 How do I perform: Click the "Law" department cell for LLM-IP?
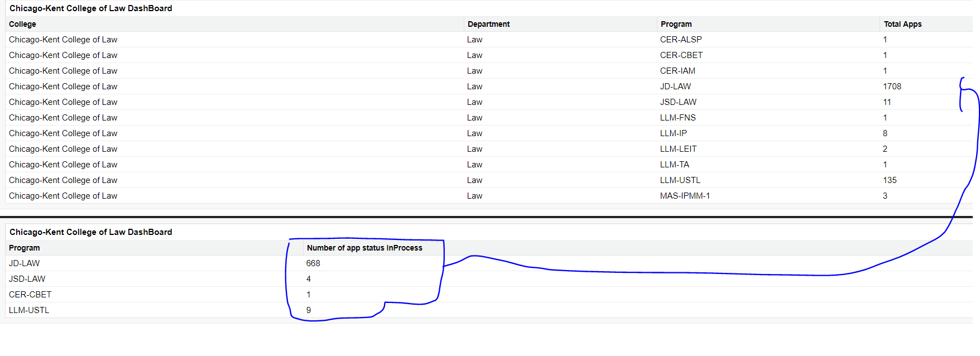pyautogui.click(x=474, y=133)
